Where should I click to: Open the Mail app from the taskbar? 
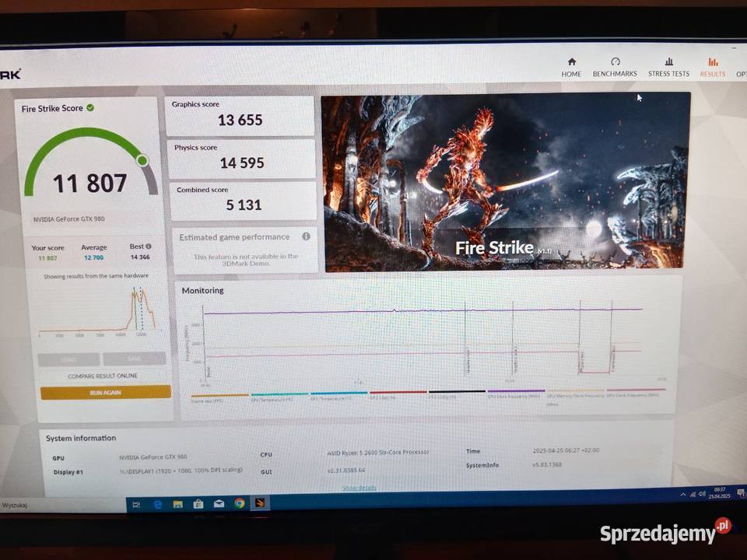[x=219, y=504]
